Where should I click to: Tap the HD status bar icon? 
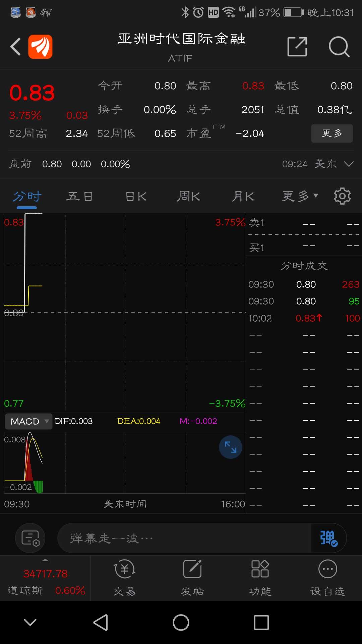213,13
